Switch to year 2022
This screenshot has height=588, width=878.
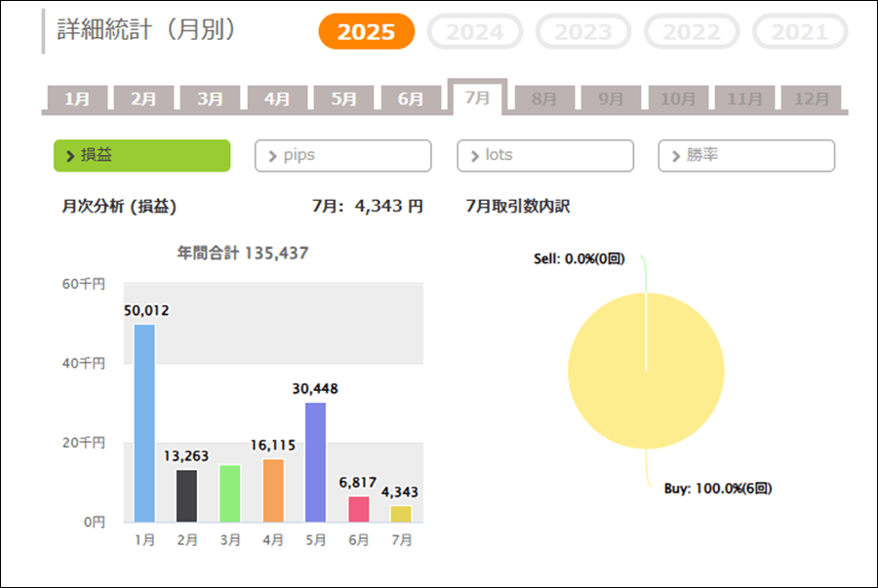[692, 32]
